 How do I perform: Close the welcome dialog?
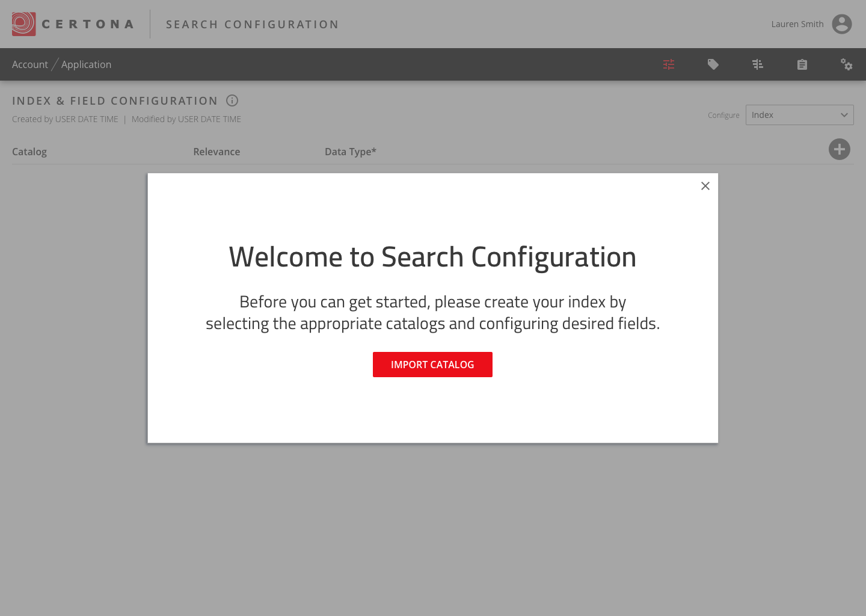[705, 186]
